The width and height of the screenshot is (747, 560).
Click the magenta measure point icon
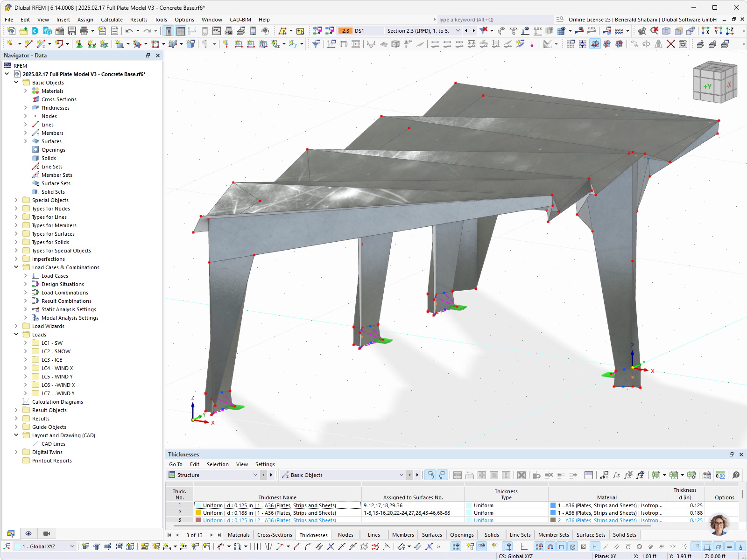click(x=532, y=44)
